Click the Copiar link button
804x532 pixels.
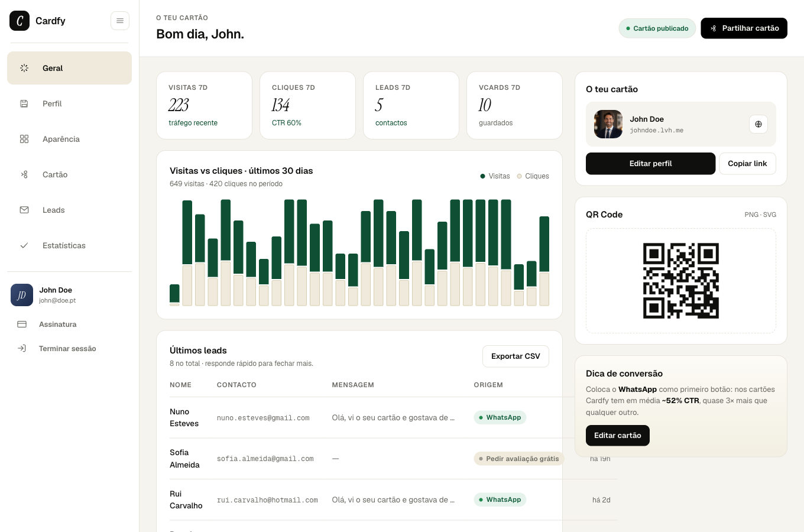click(x=747, y=164)
